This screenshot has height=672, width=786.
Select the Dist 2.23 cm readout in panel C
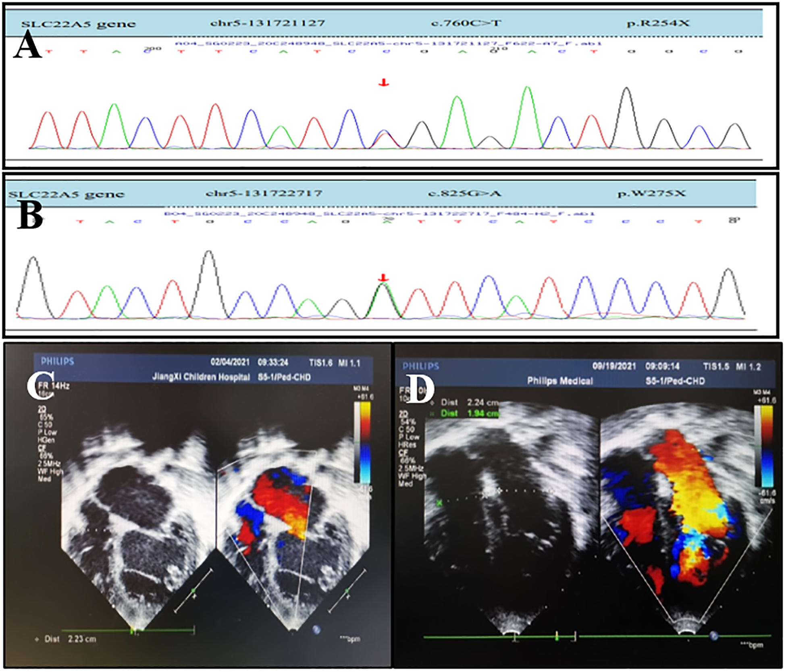click(x=71, y=639)
